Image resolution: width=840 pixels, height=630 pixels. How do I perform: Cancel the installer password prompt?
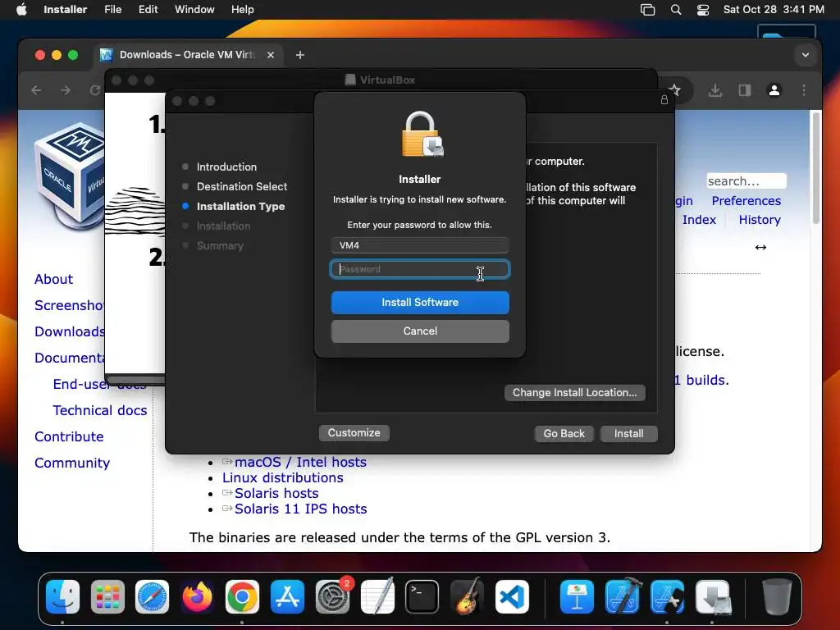(x=420, y=331)
